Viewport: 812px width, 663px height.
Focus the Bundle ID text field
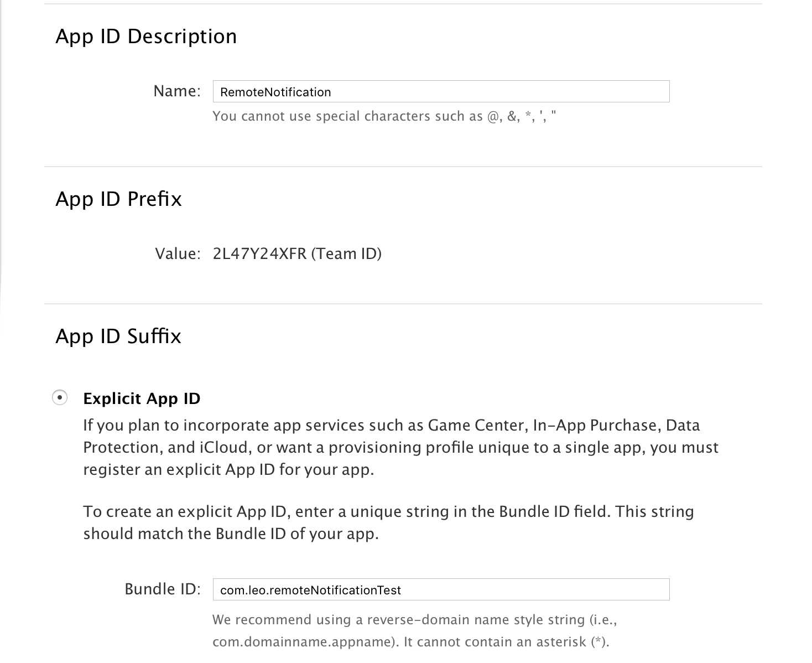point(441,590)
